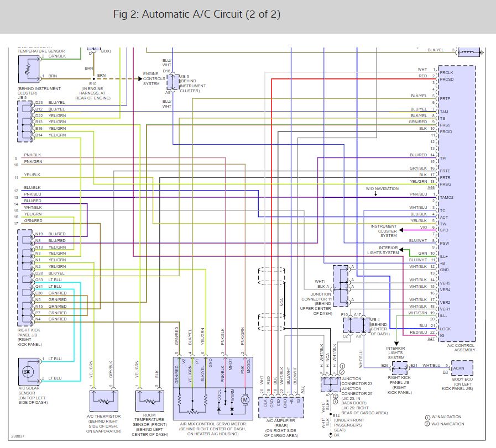Click "ENGINE CONTROLS SYSTEM" text
The width and height of the screenshot is (496, 448).
[x=153, y=78]
